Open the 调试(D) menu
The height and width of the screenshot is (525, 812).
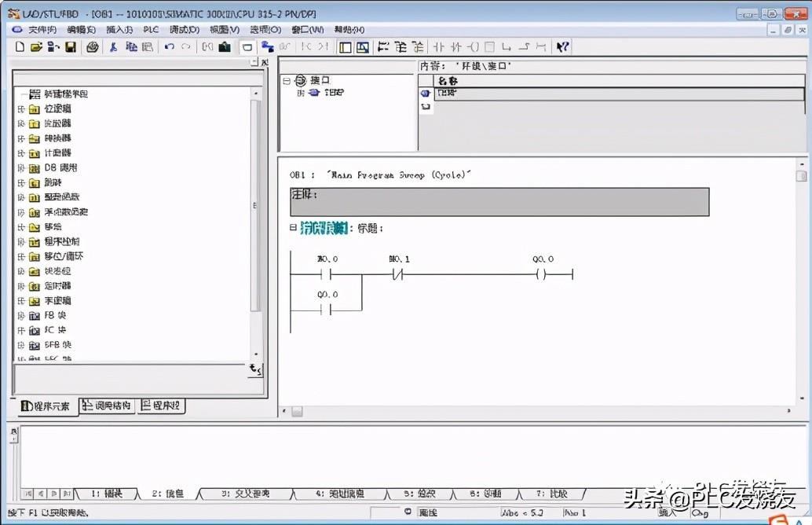pyautogui.click(x=185, y=30)
